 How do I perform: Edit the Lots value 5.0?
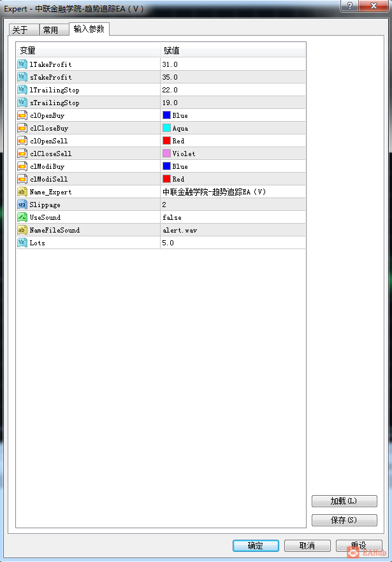pyautogui.click(x=233, y=243)
